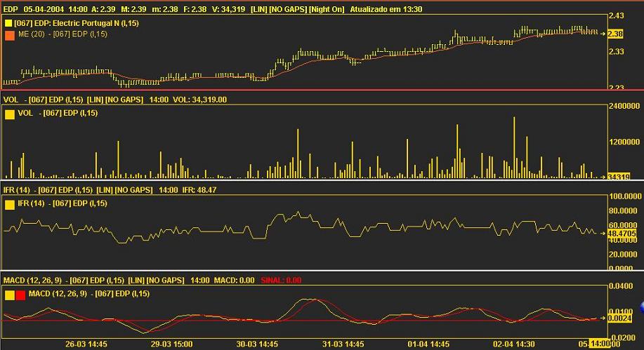Image resolution: width=644 pixels, height=350 pixels.
Task: Select the 'IFR (14) - [067] EDP (I,15)' legend label
Action: 63,203
